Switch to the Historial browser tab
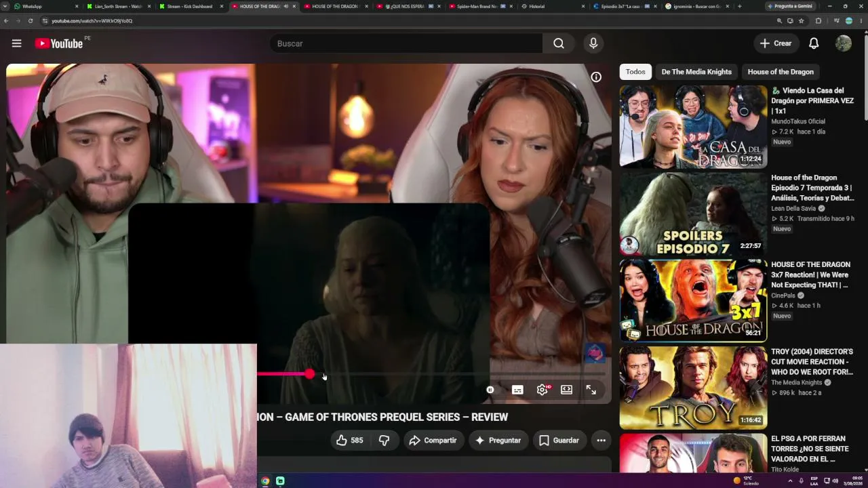This screenshot has height=488, width=868. point(553,6)
